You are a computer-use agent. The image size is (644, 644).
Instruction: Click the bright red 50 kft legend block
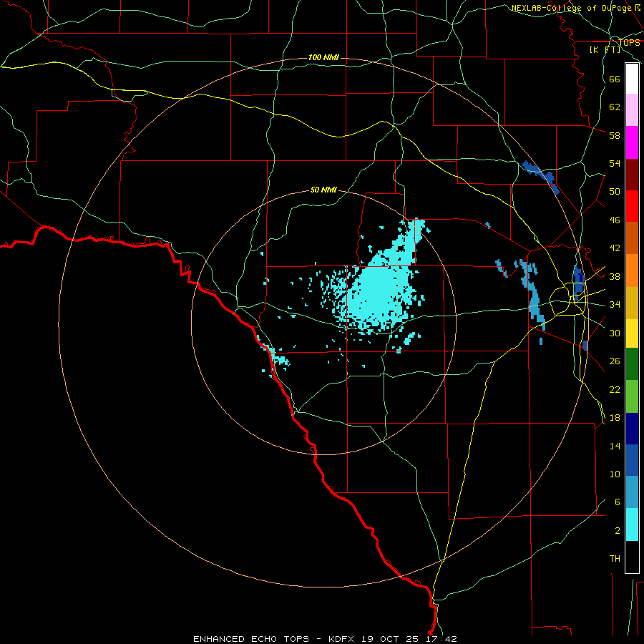(x=632, y=206)
